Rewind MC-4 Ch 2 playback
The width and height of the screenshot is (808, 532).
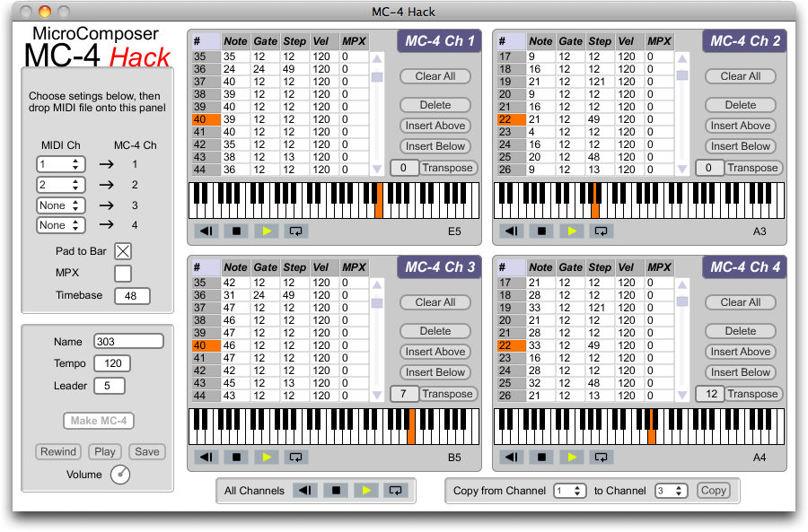(x=512, y=231)
